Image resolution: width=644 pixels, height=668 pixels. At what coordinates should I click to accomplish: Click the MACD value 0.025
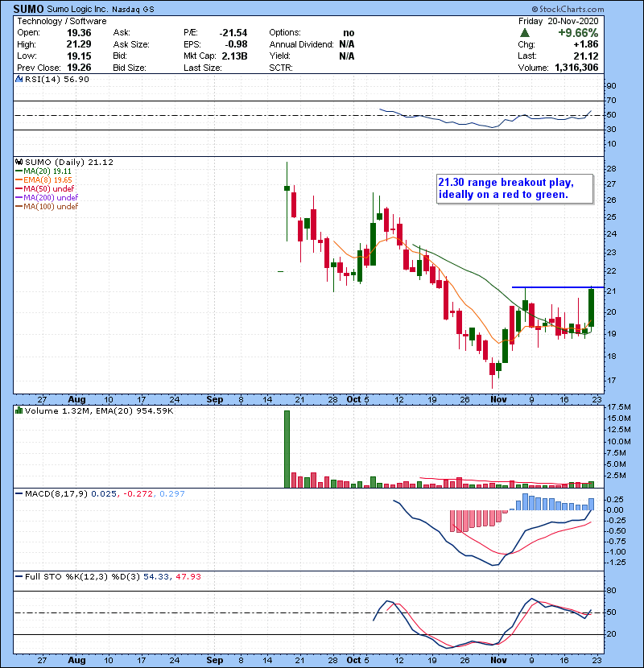[x=104, y=494]
